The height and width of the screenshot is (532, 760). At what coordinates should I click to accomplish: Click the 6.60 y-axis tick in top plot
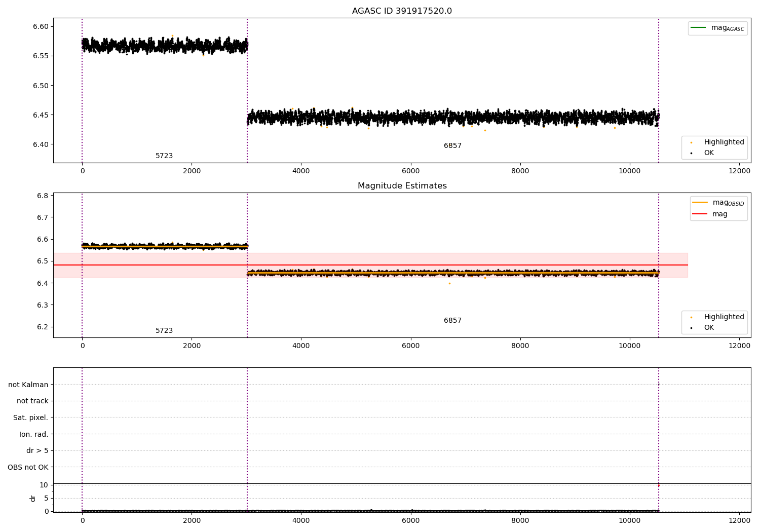click(x=41, y=26)
